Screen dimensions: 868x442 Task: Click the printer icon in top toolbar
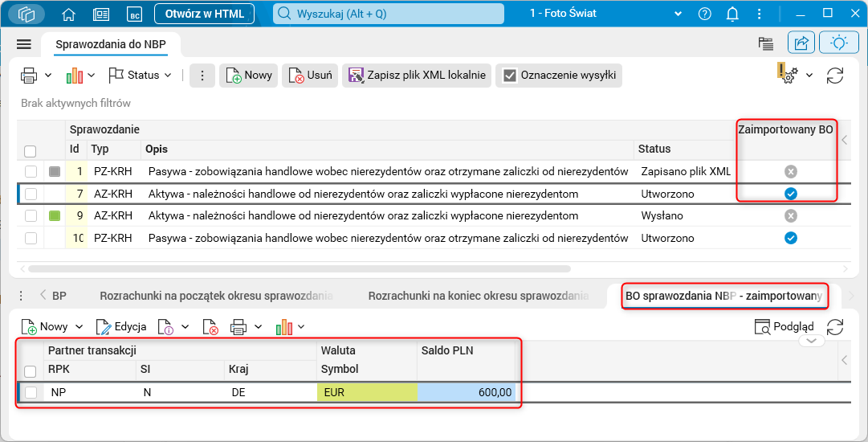coord(30,76)
